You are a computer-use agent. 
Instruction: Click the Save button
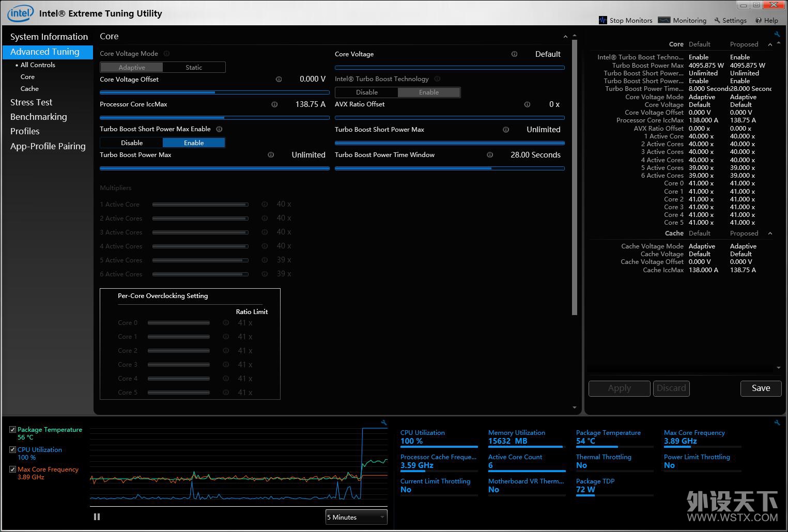761,388
